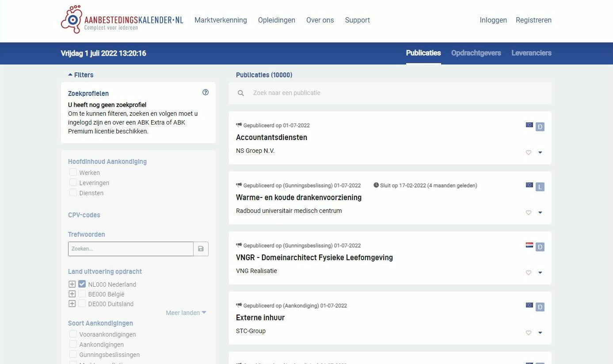The width and height of the screenshot is (613, 364).
Task: Enable the Werken checkbox
Action: 73,172
